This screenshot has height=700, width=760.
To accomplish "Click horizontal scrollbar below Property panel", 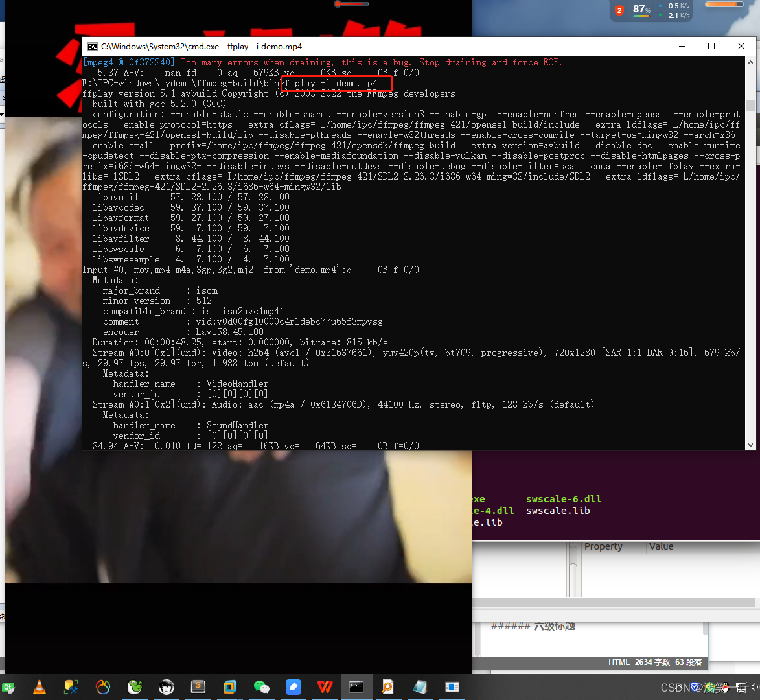I will (613, 602).
